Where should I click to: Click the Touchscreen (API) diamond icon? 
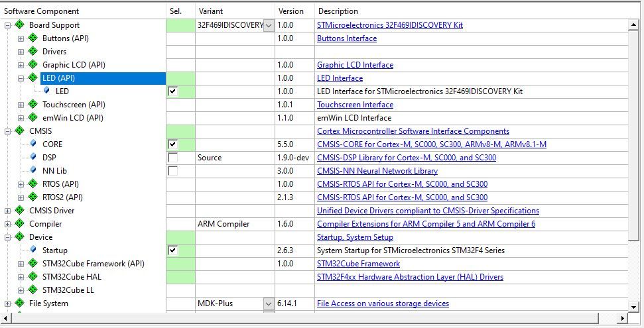click(33, 104)
